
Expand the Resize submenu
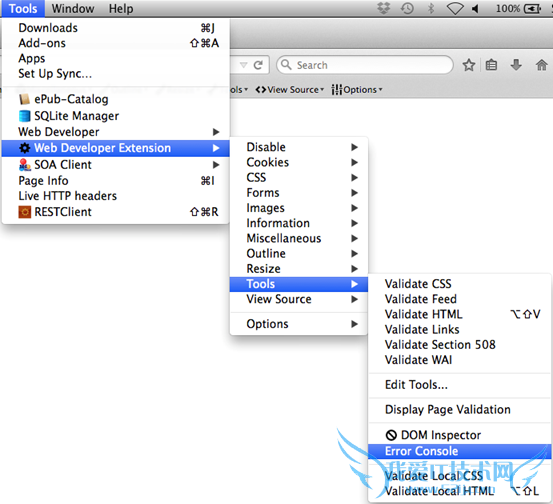(x=299, y=269)
